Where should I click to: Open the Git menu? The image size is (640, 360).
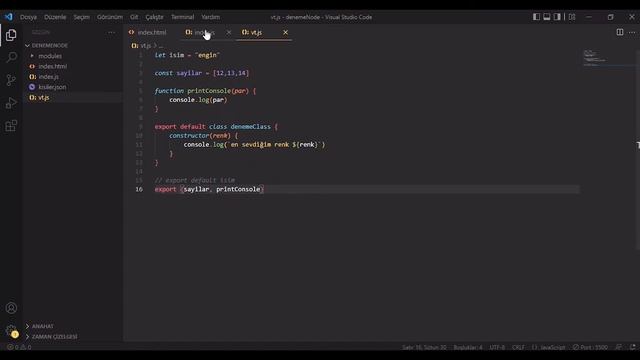coord(134,17)
